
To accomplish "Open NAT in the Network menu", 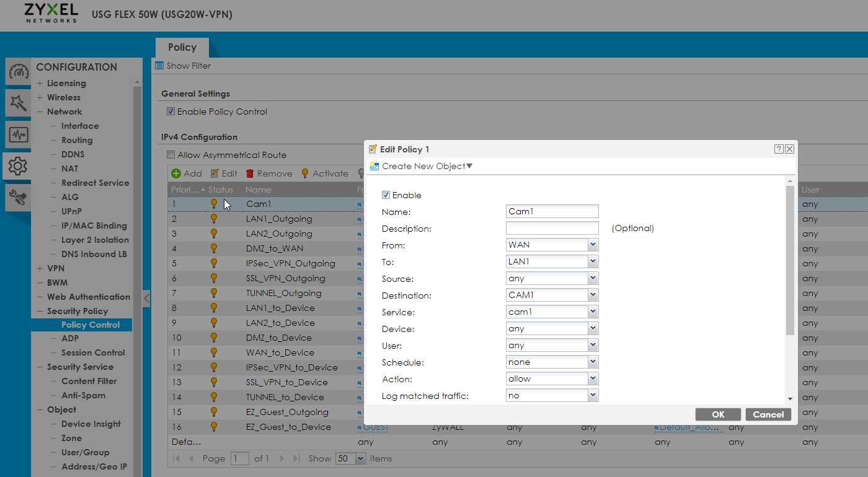I will coord(69,168).
